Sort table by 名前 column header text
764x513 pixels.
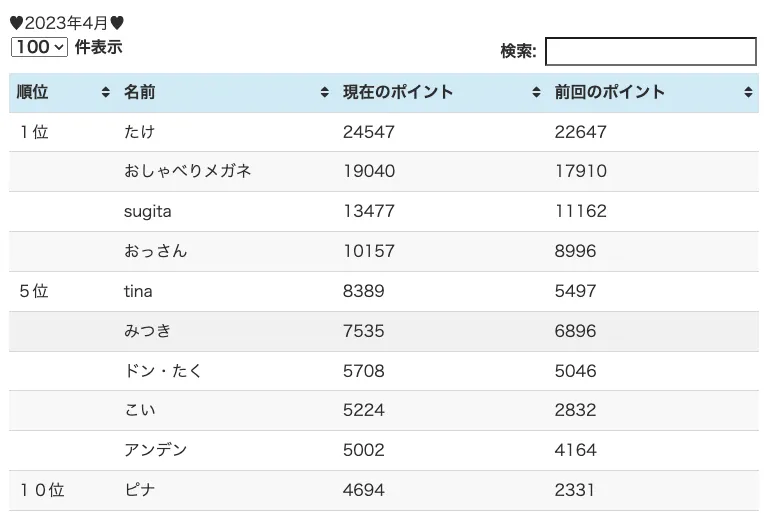(139, 93)
